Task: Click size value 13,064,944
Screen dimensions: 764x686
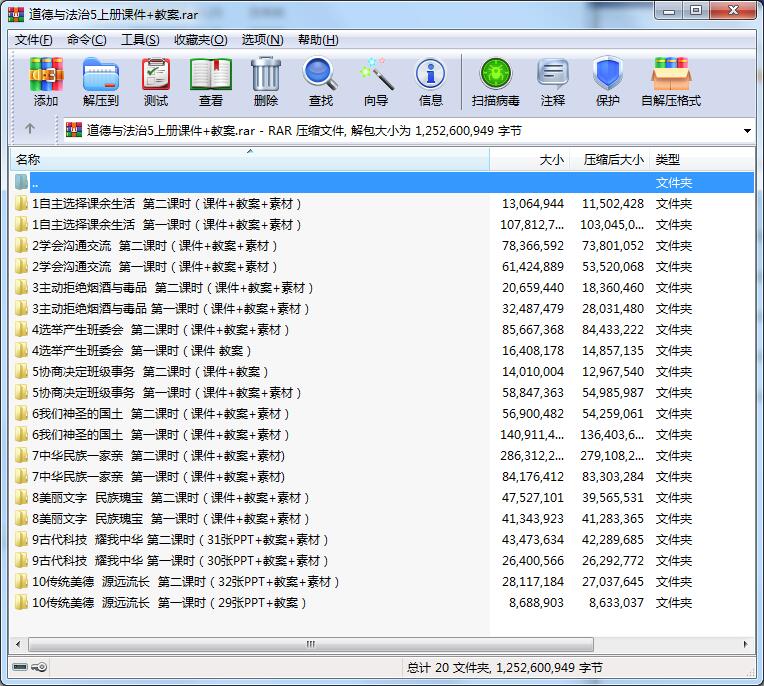Action: (533, 203)
